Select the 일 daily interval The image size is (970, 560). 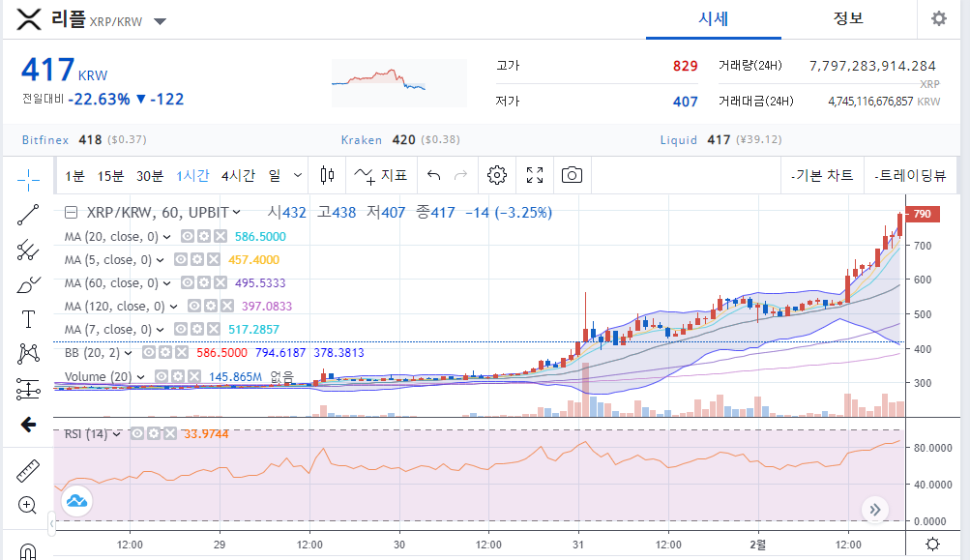tap(275, 176)
